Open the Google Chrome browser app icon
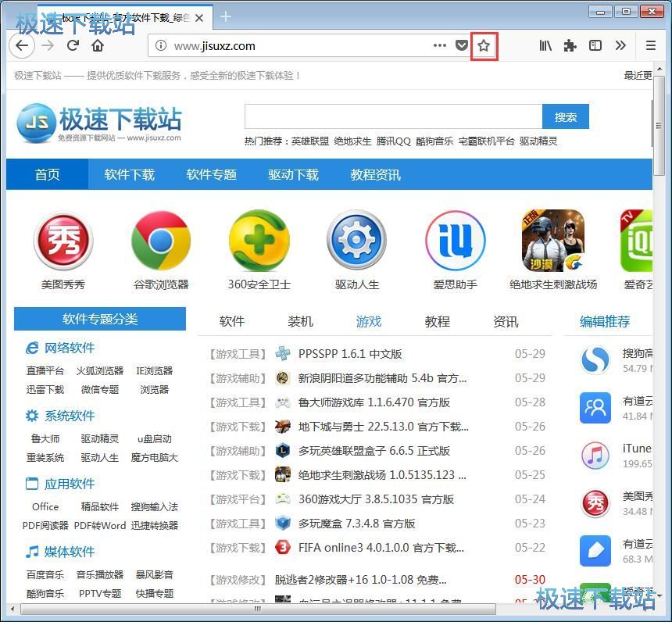Viewport: 672px width, 622px height. point(161,241)
